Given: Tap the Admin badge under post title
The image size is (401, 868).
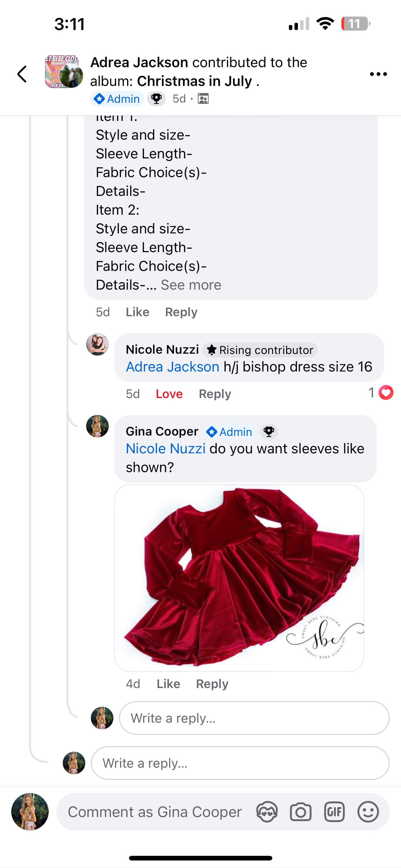Looking at the screenshot, I should [117, 99].
